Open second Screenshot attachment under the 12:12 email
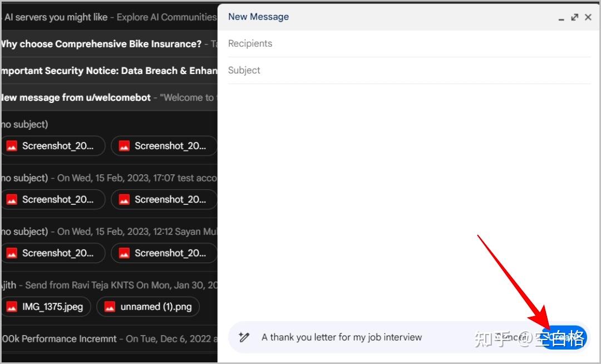Image resolution: width=601 pixels, height=364 pixels. pos(164,253)
